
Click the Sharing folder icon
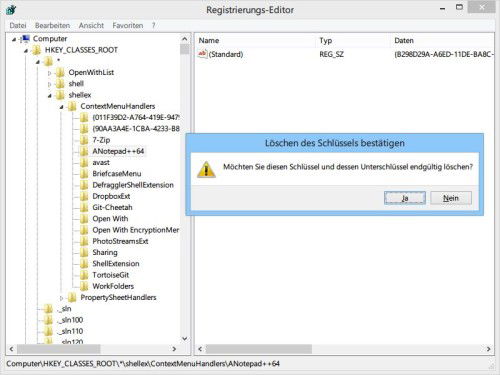pos(84,253)
